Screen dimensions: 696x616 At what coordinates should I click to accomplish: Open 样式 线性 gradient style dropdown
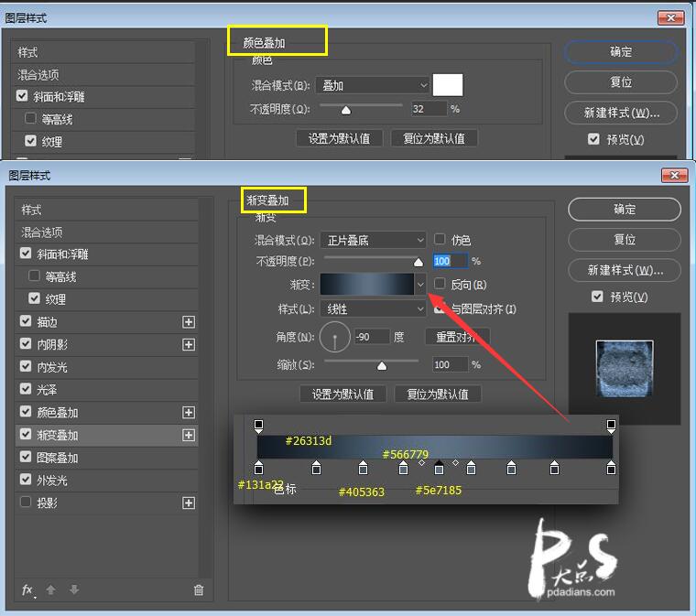(373, 308)
